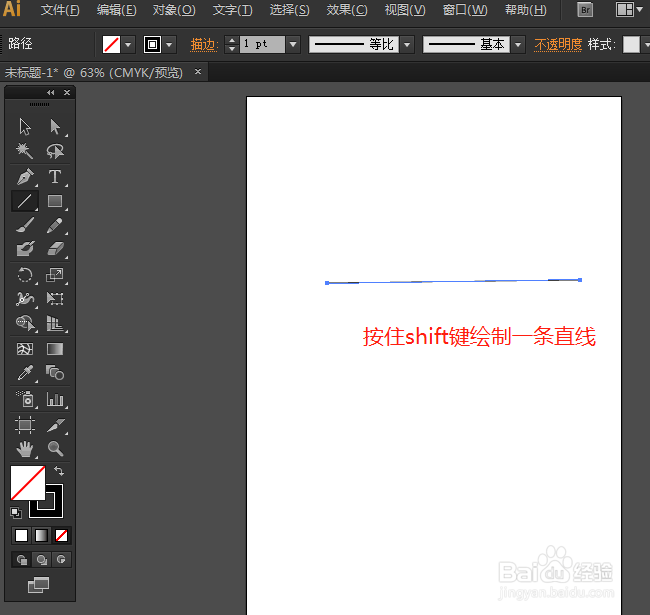650x615 pixels.
Task: Open the 效果(C) menu
Action: click(x=347, y=10)
